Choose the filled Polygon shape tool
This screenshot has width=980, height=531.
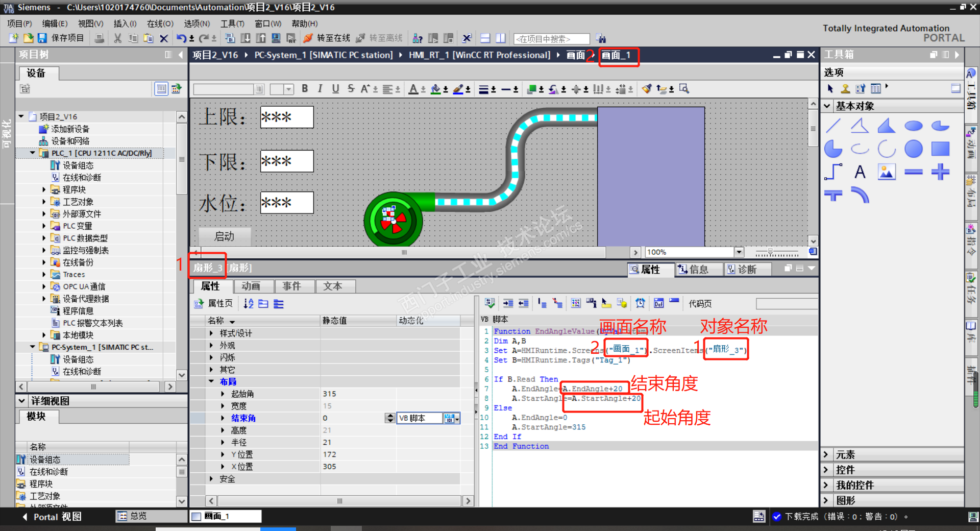[887, 126]
